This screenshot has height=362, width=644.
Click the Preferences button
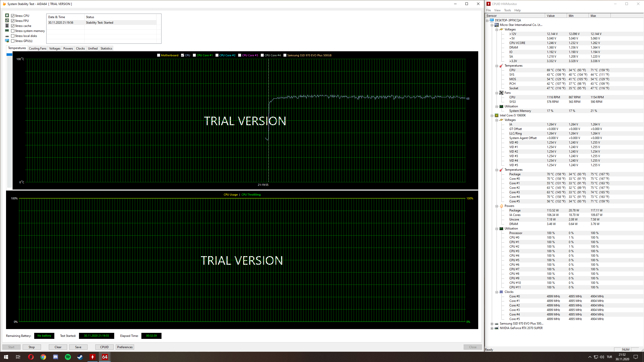point(125,347)
